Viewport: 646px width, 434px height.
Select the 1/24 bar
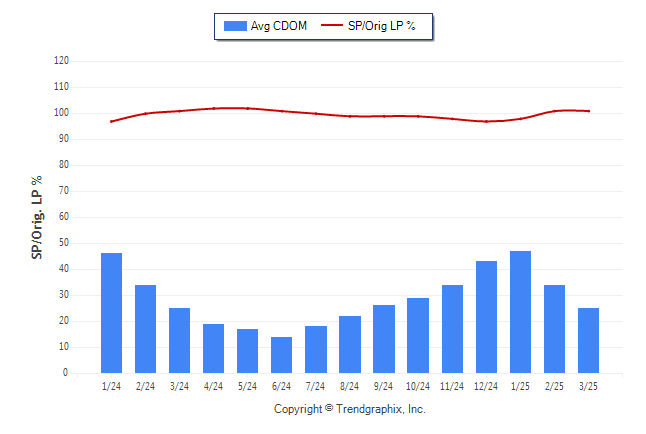tap(111, 313)
